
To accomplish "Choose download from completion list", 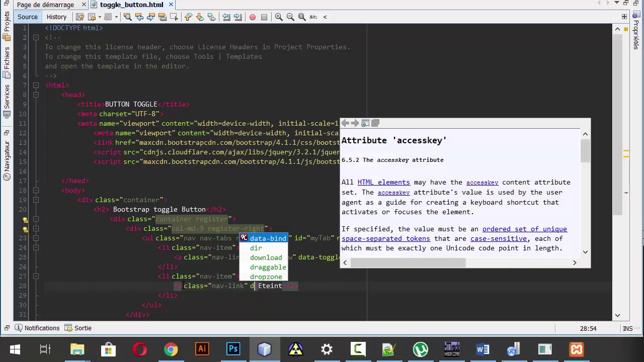I will click(x=263, y=257).
